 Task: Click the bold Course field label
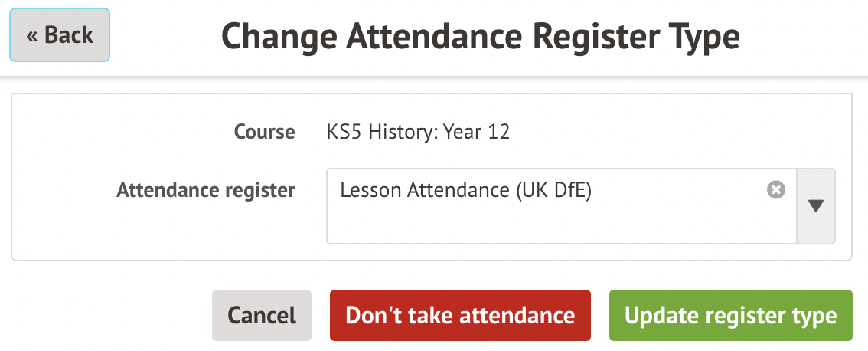[264, 132]
